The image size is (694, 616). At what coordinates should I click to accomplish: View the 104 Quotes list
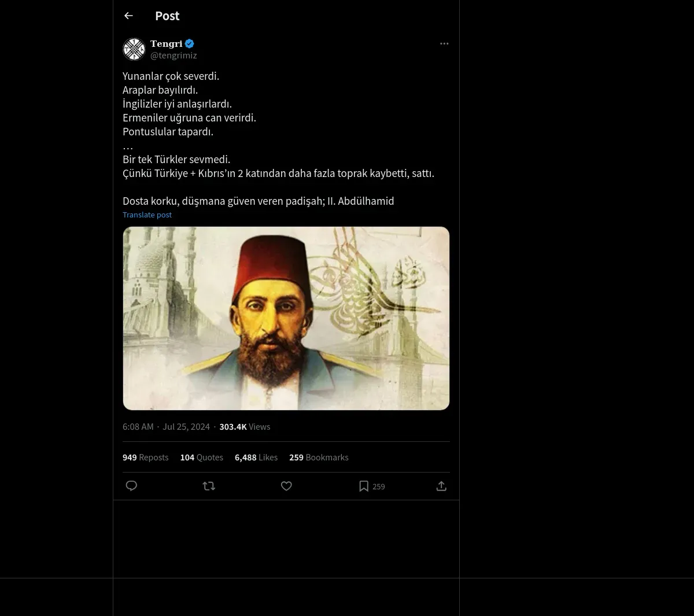click(201, 457)
